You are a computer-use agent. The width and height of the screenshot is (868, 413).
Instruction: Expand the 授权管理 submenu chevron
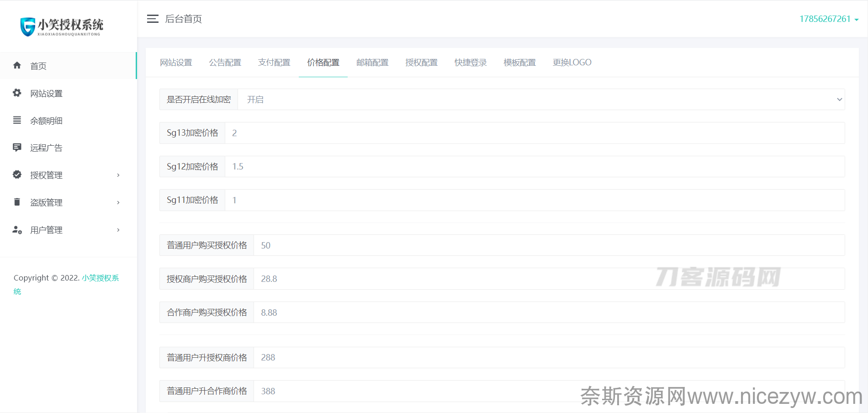[118, 175]
